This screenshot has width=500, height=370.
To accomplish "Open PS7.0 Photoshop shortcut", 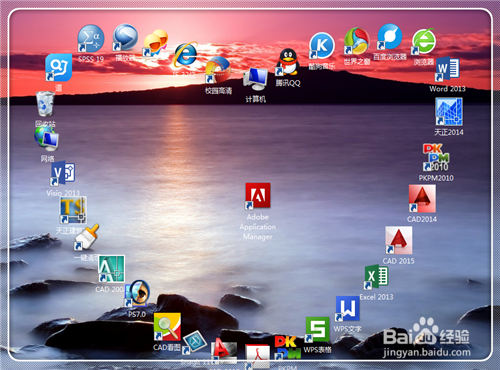I will (x=137, y=293).
